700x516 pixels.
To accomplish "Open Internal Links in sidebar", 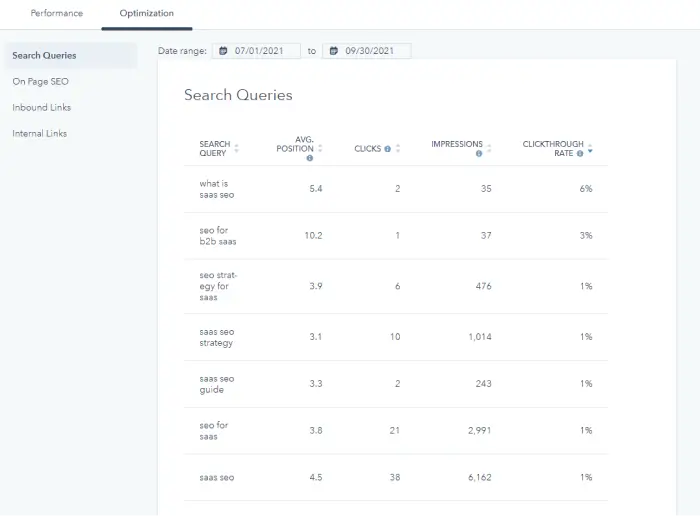I will [x=42, y=133].
